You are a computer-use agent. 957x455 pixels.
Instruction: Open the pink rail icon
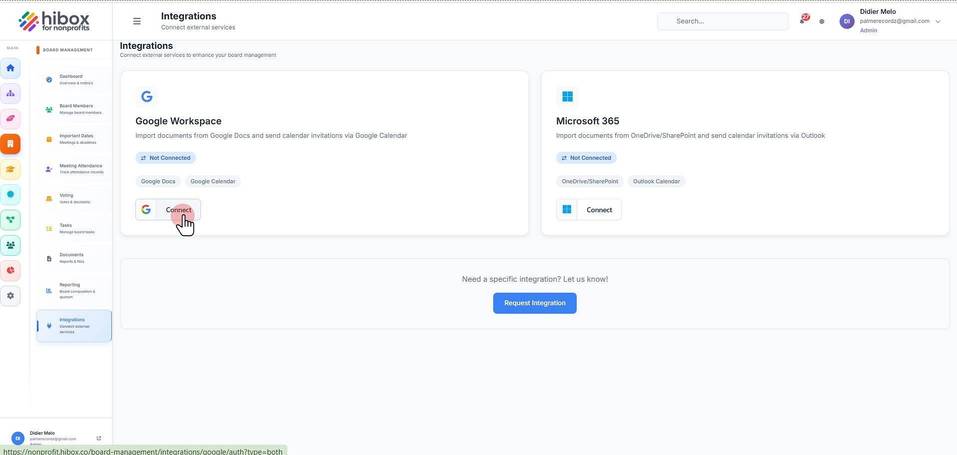[10, 118]
